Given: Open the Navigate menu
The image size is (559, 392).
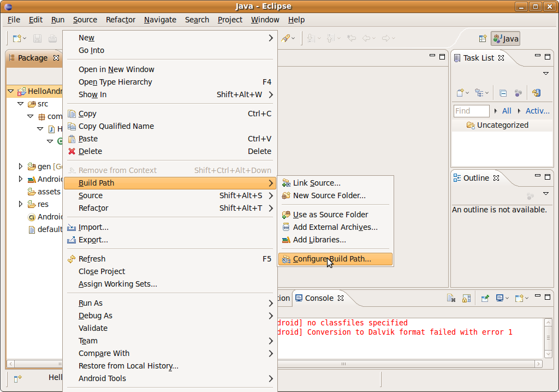Looking at the screenshot, I should click(160, 20).
